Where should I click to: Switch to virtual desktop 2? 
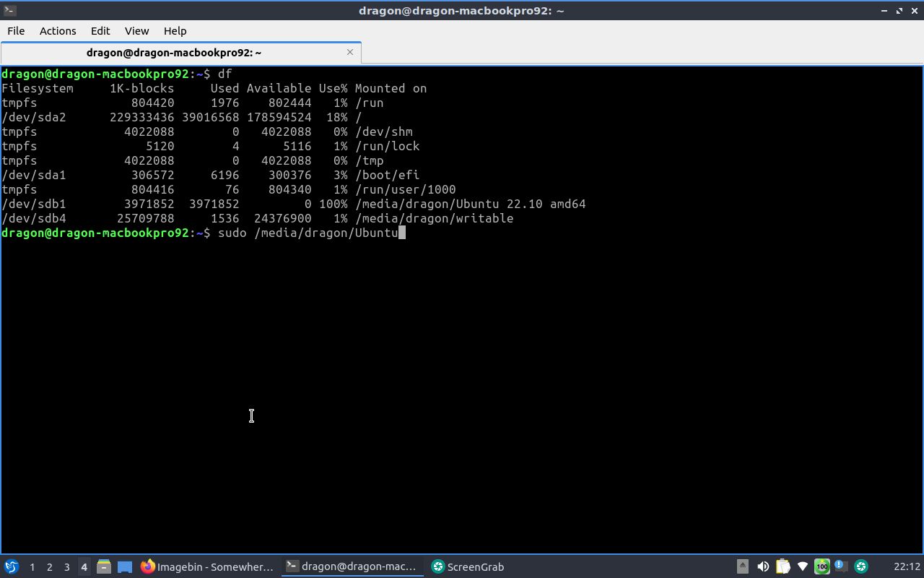click(49, 567)
